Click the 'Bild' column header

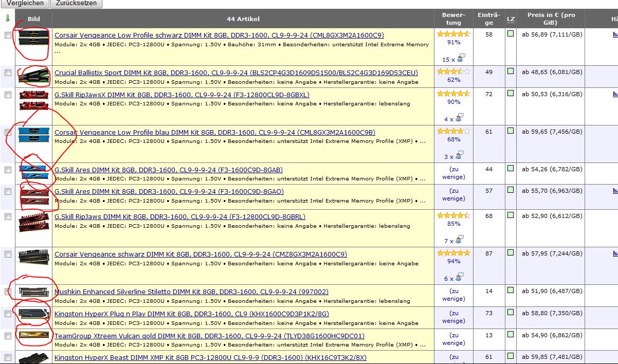click(33, 19)
